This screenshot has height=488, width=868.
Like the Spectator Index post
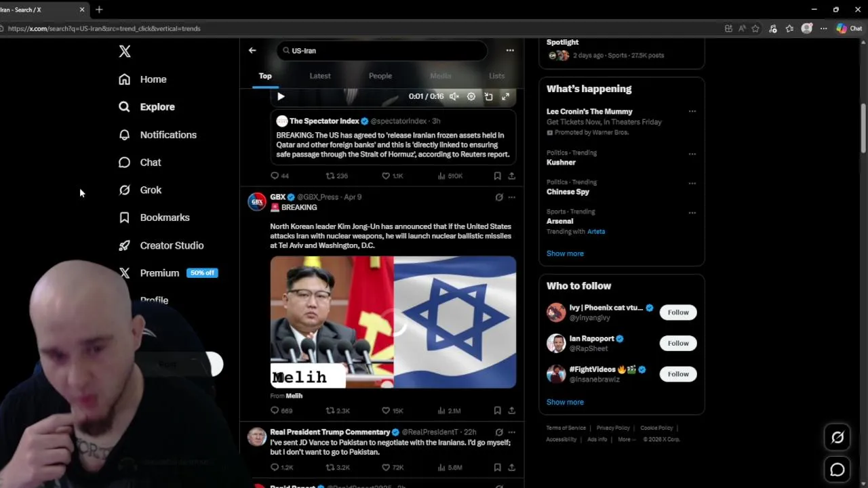pos(392,176)
